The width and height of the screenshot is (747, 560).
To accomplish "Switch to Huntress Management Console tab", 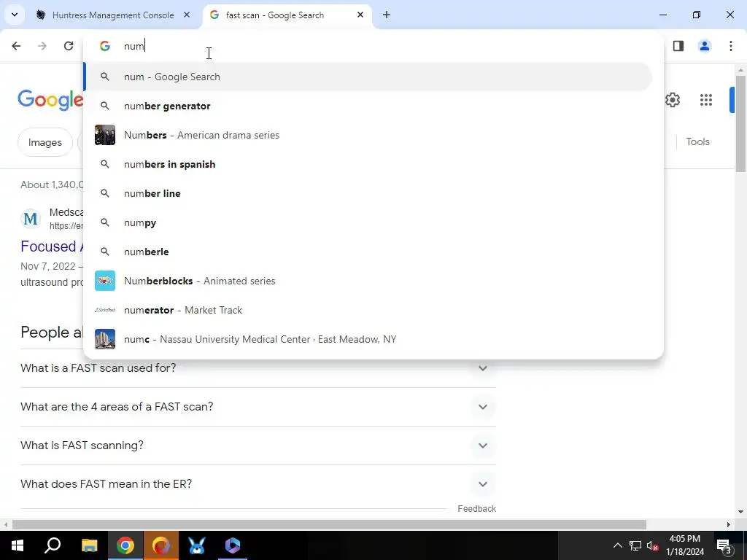I will [x=113, y=15].
